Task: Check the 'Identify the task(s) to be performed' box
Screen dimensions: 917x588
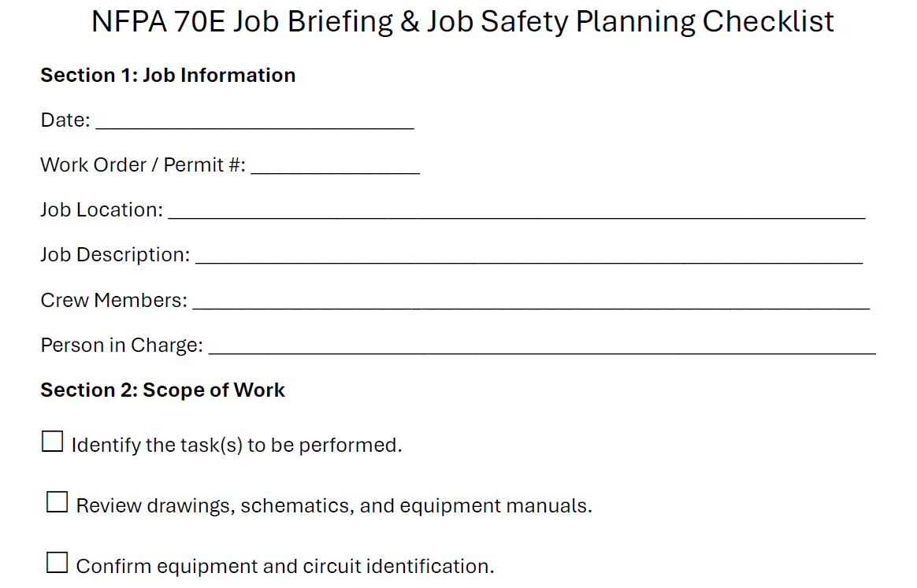Action: 52,442
